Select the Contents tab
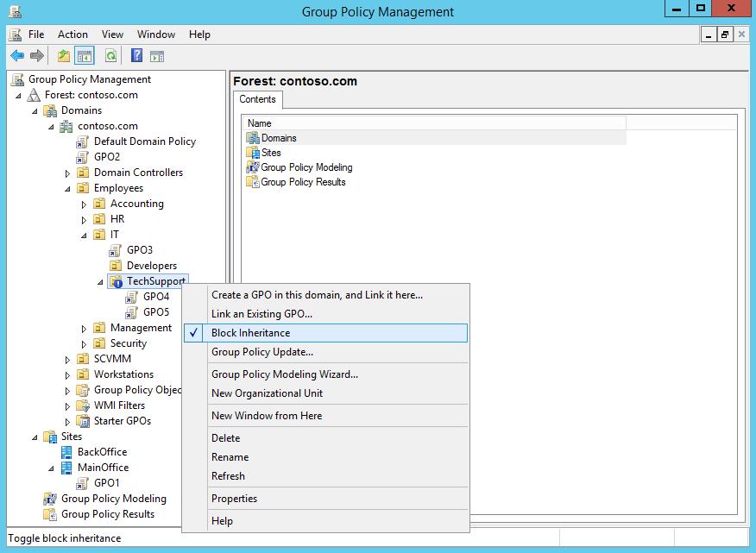 point(257,99)
